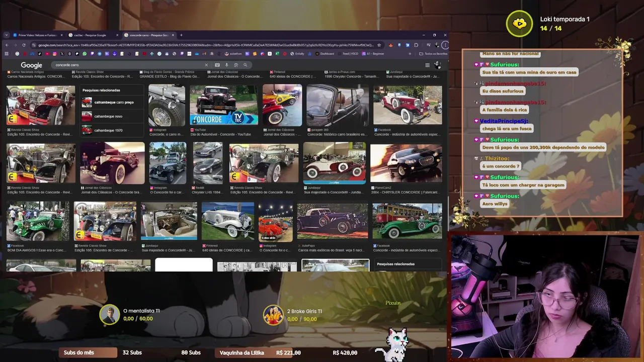
Task: Open the Dashboard bookmark
Action: pyautogui.click(x=325, y=54)
